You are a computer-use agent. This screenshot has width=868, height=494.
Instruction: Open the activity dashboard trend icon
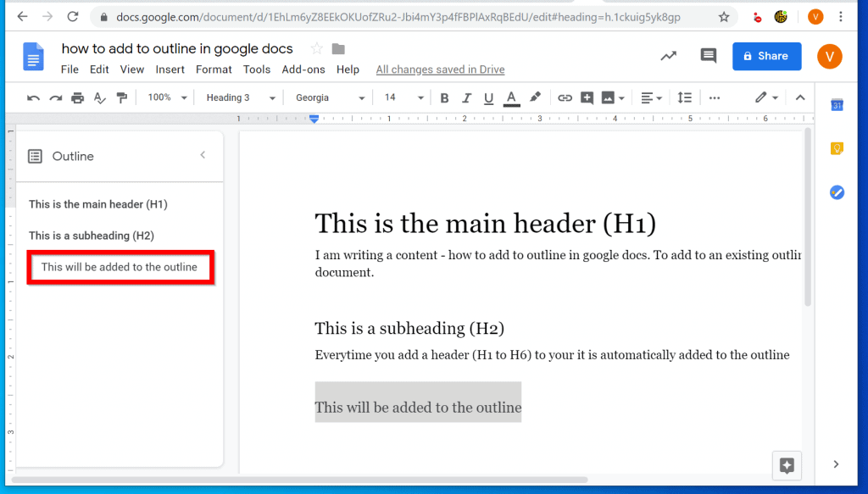click(669, 55)
